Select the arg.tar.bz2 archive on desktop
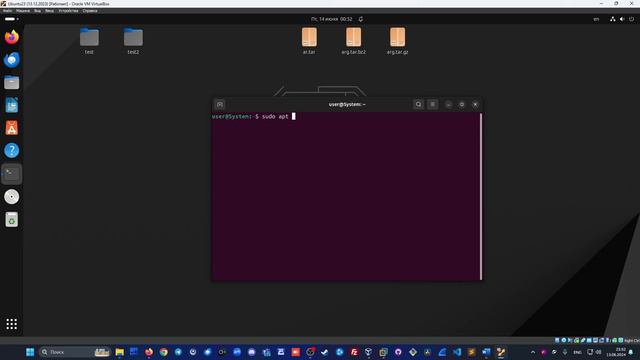This screenshot has height=360, width=640. [353, 41]
